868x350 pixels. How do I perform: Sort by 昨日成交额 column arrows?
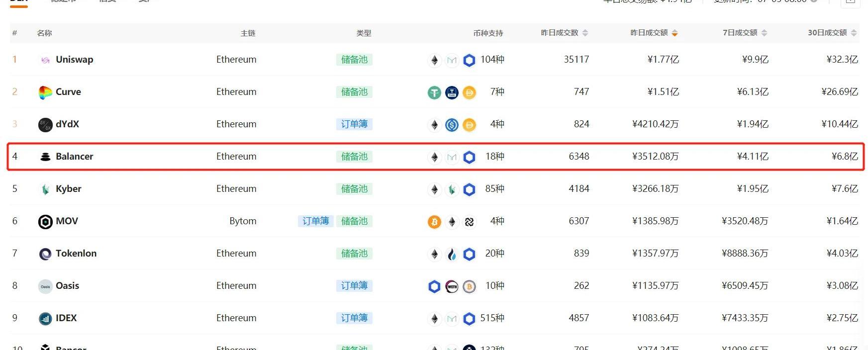point(675,33)
